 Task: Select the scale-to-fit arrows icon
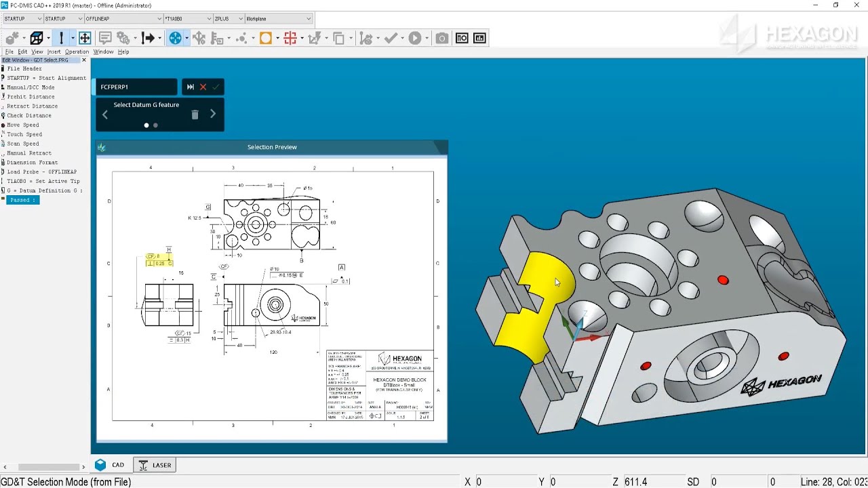pos(85,38)
